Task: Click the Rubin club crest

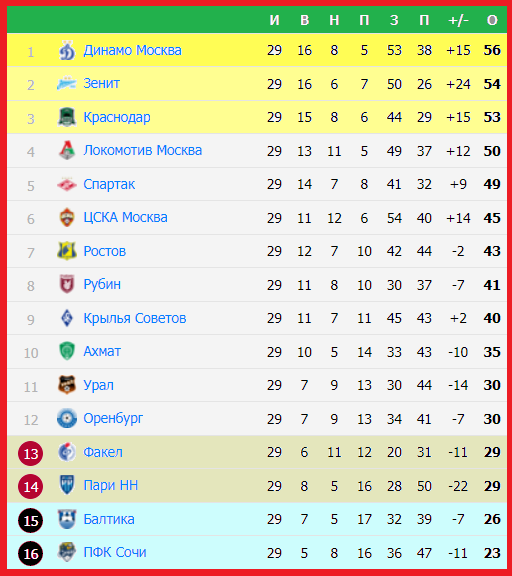Action: coord(67,284)
